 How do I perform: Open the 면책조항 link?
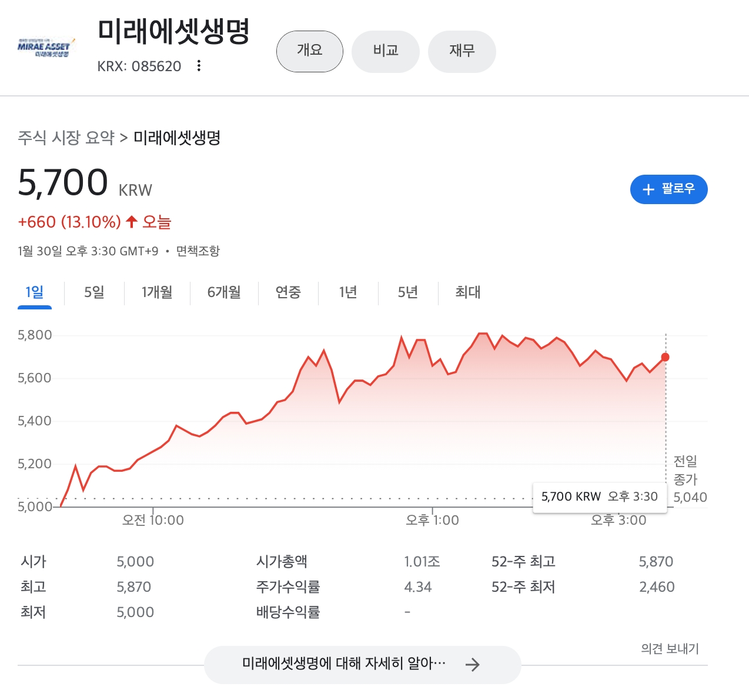tap(198, 251)
